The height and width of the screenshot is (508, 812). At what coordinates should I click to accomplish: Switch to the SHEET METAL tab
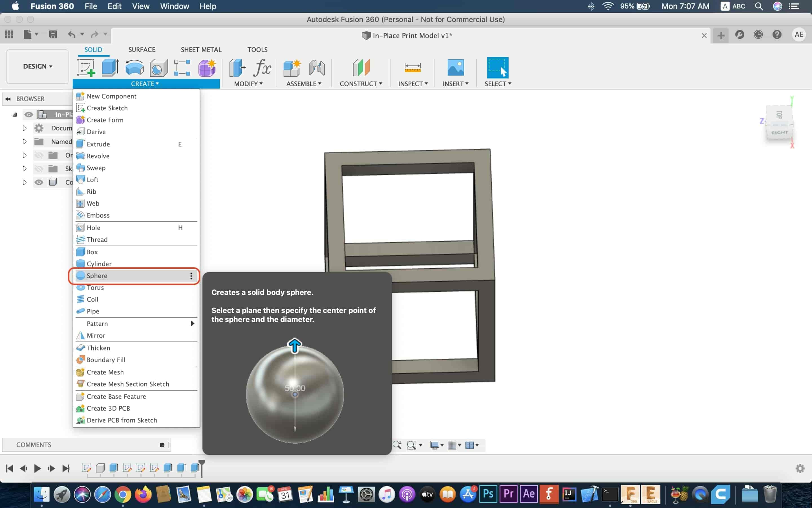(x=201, y=49)
